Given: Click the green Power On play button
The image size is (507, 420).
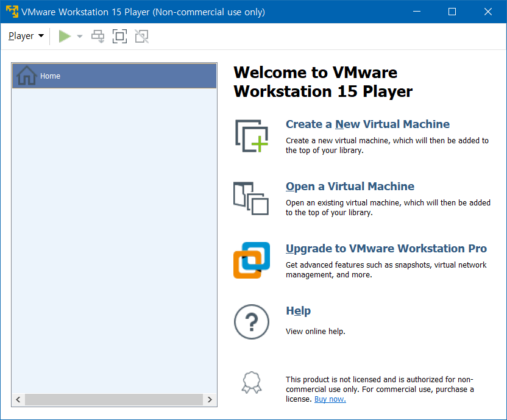Looking at the screenshot, I should click(x=65, y=36).
